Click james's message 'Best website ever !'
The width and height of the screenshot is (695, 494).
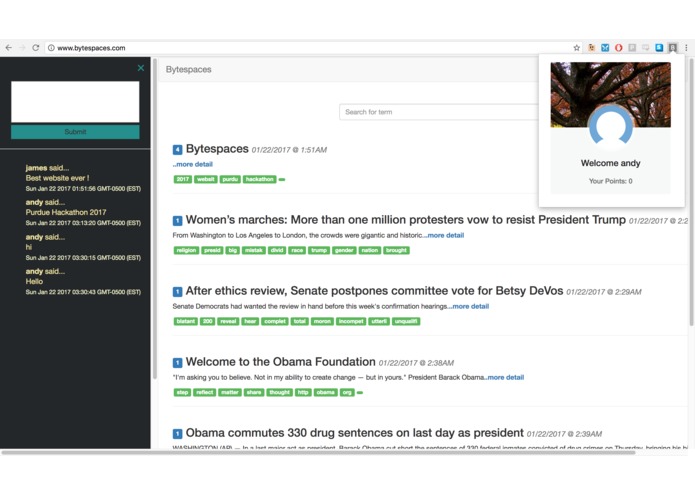57,178
